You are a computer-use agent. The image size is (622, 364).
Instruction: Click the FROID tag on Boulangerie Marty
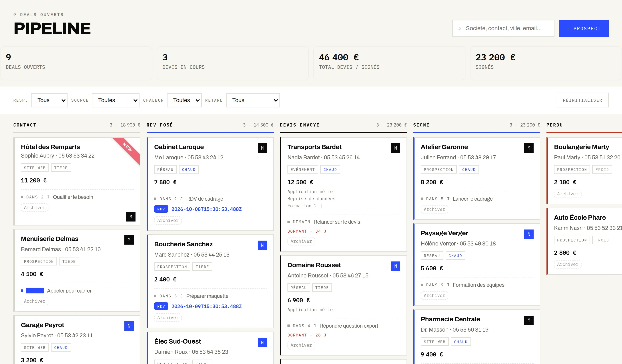pyautogui.click(x=602, y=169)
